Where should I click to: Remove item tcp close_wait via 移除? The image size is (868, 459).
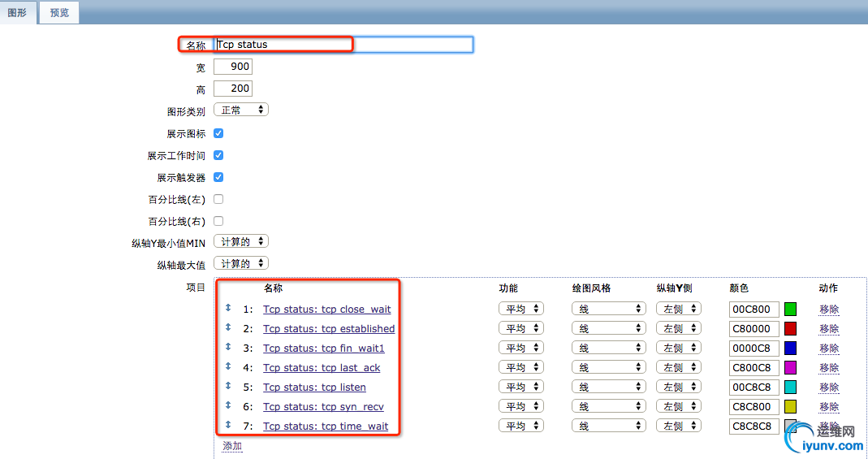point(829,309)
